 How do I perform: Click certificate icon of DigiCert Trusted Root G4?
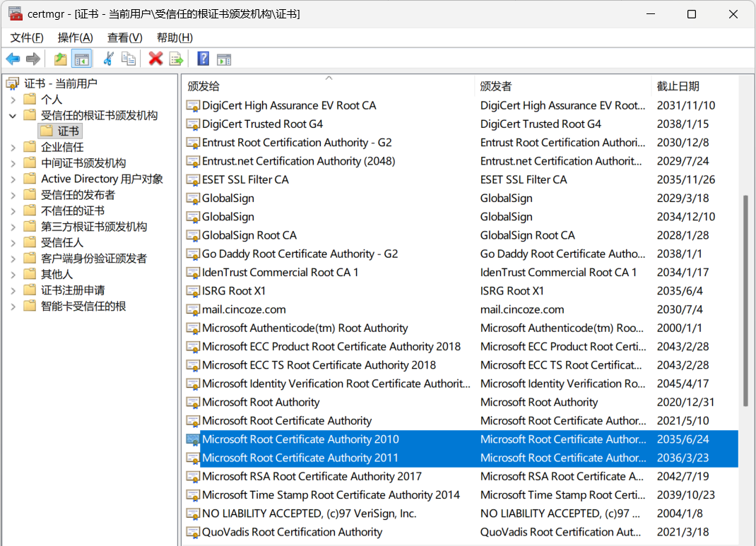click(193, 124)
